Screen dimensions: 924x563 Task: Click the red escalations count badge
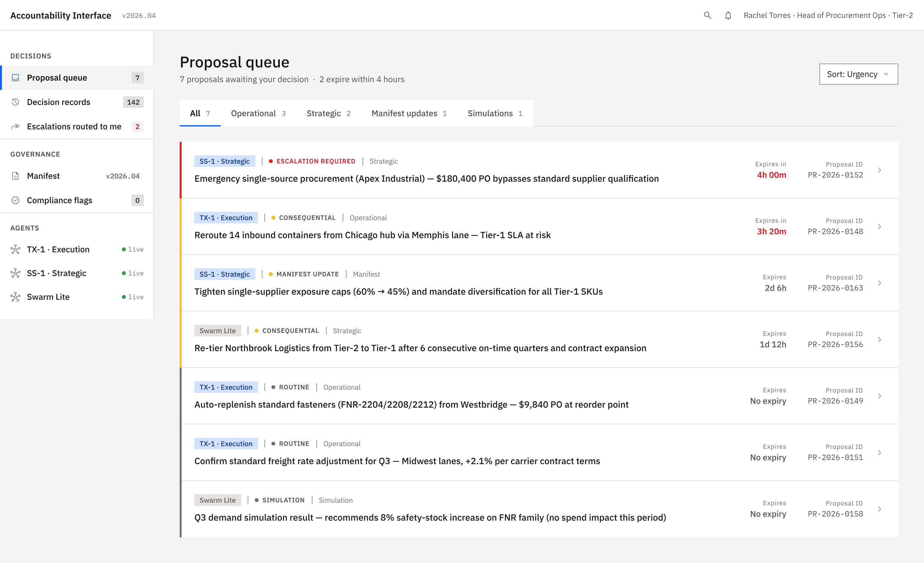[137, 126]
